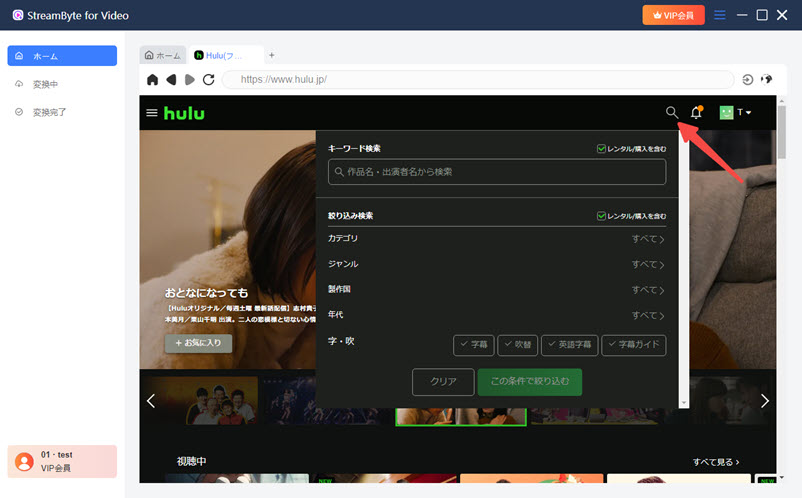Reload the Hulu page

pos(209,80)
